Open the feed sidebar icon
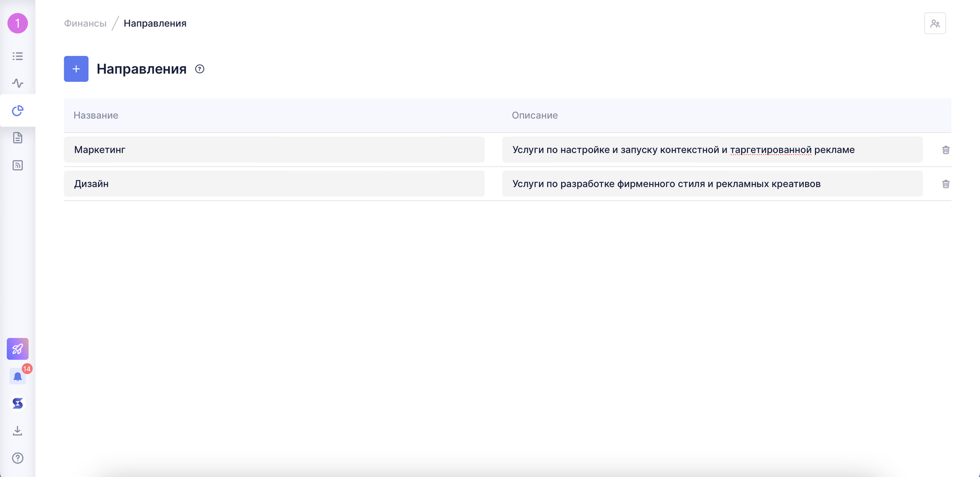This screenshot has width=980, height=477. pyautogui.click(x=18, y=165)
